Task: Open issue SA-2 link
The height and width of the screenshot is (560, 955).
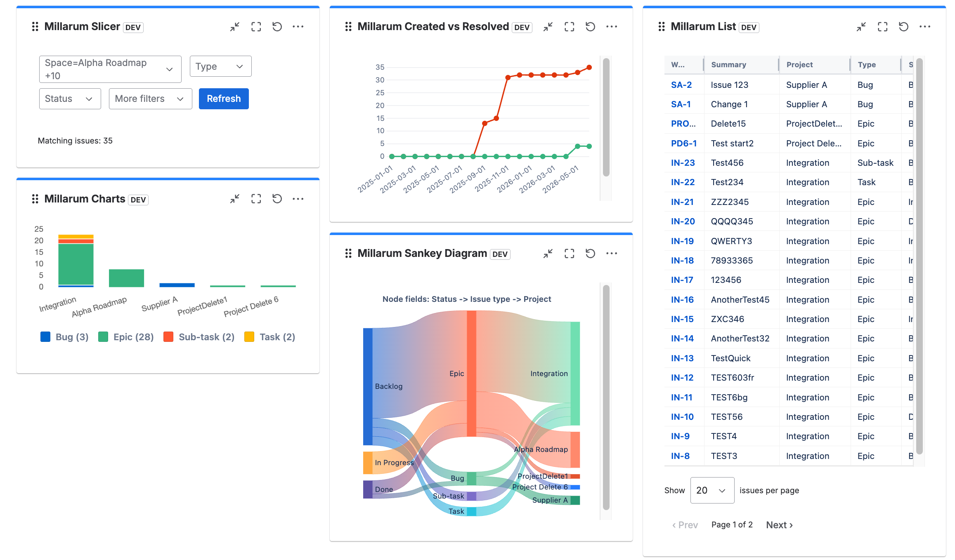Action: [681, 85]
